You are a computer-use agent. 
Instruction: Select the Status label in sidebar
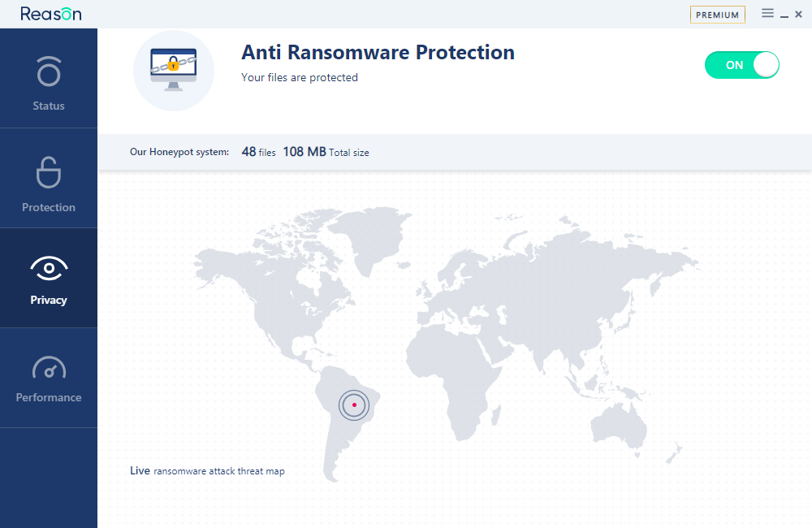49,106
